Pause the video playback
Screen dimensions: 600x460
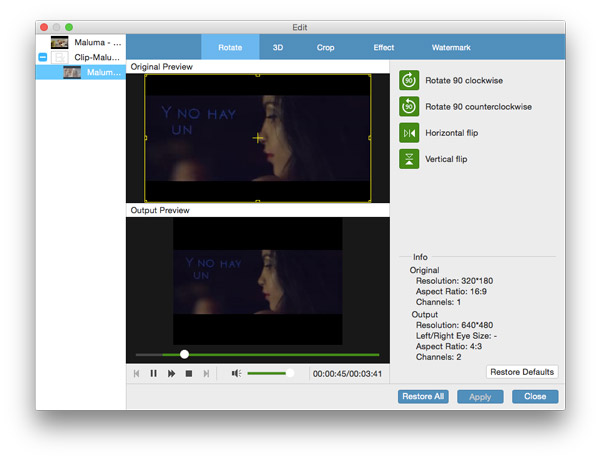click(x=153, y=373)
